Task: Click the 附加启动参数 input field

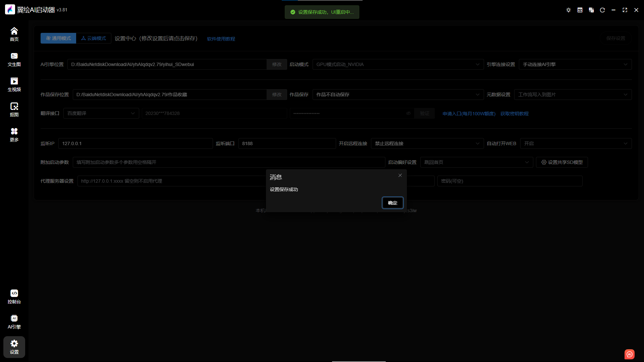Action: pyautogui.click(x=229, y=162)
